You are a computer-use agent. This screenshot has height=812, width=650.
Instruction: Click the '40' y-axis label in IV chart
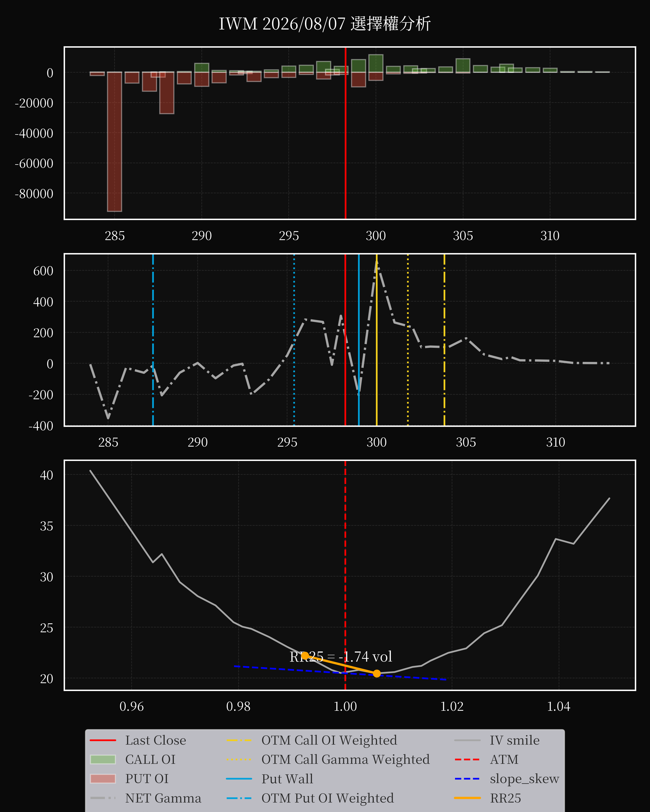pos(47,475)
